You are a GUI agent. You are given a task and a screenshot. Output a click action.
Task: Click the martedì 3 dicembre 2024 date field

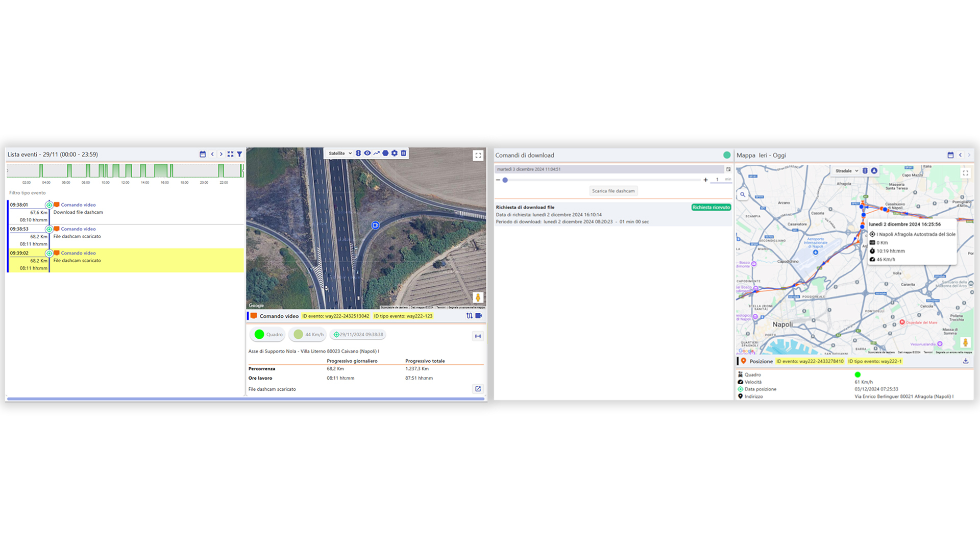609,169
